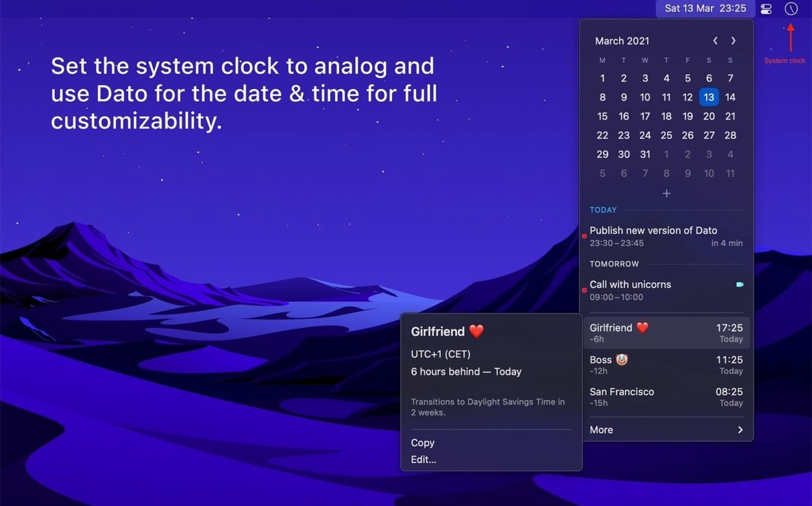Go to the next month in calendar
The height and width of the screenshot is (506, 812).
pyautogui.click(x=734, y=41)
